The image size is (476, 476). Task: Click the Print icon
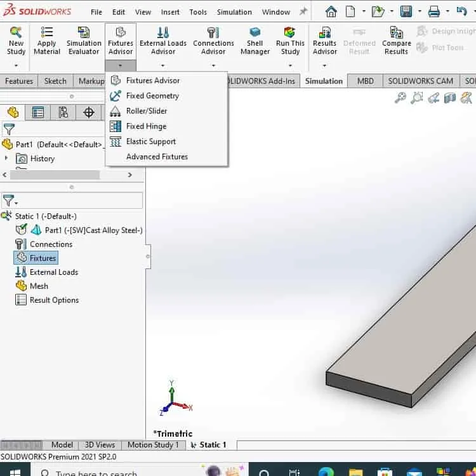(434, 12)
